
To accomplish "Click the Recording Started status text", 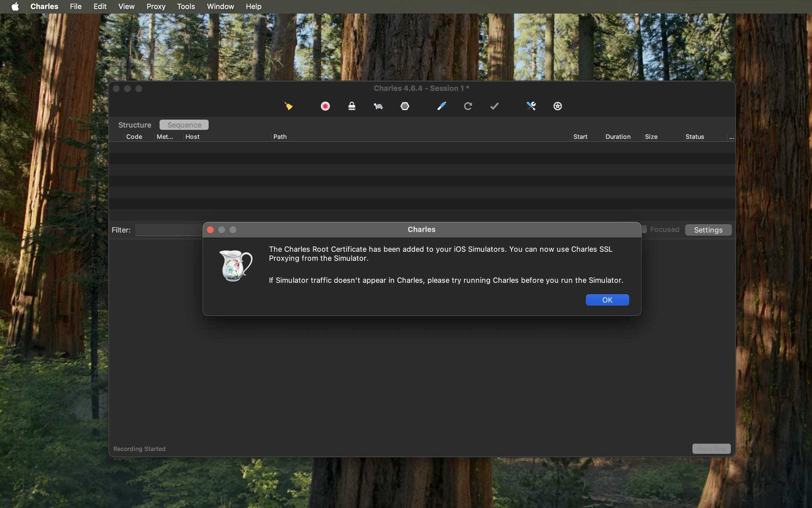I will click(x=139, y=449).
